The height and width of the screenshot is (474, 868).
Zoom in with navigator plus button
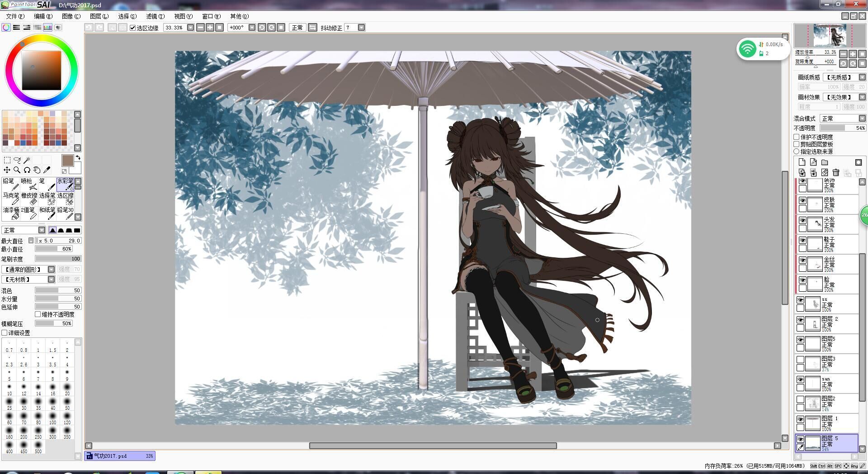coord(853,54)
